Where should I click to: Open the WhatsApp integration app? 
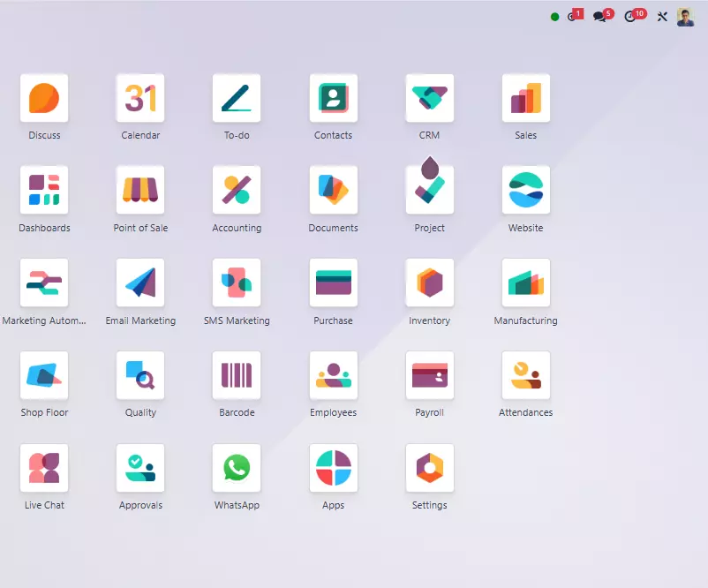236,466
